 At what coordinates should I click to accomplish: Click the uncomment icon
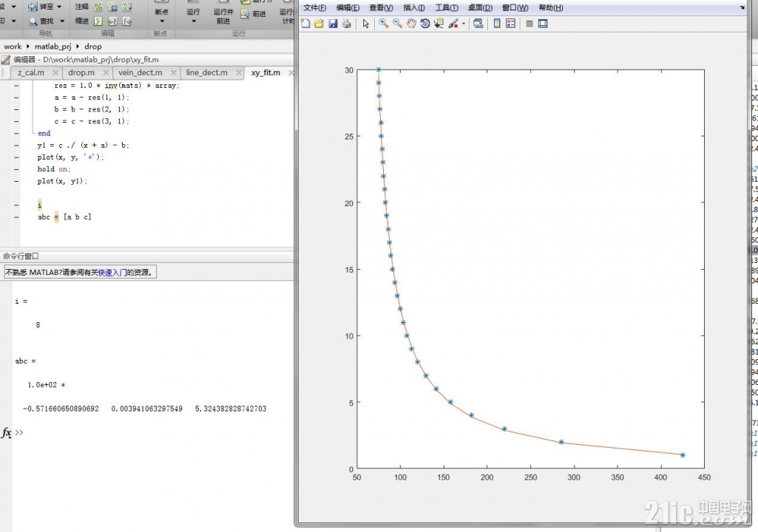[x=112, y=7]
